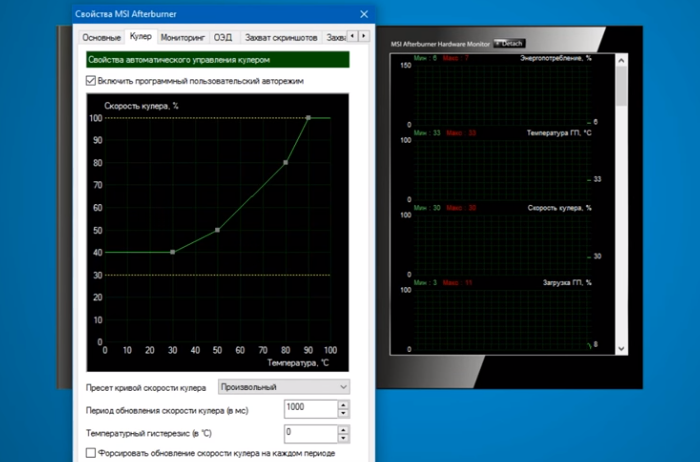Decrease temperature hysteresis value
The image size is (700, 462).
[x=343, y=438]
